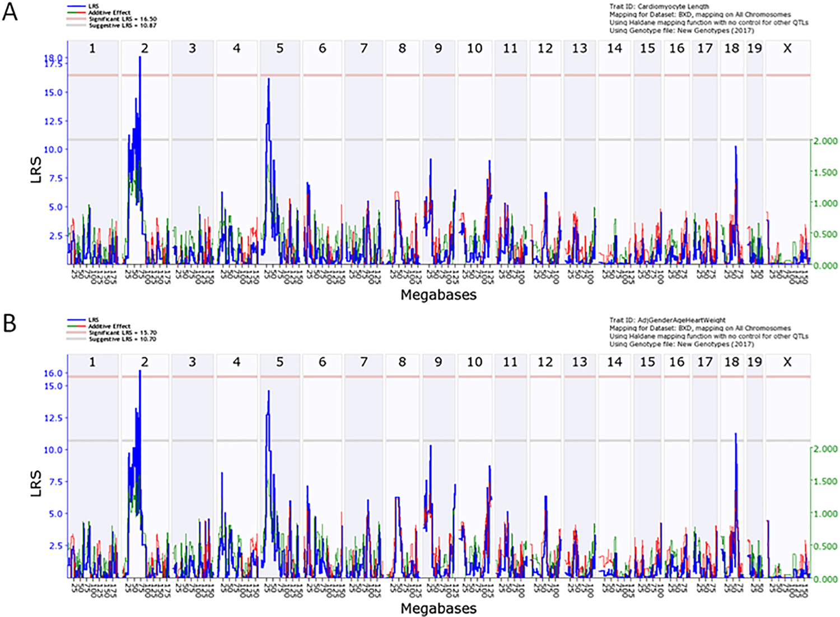Click 'Suggestive LRS = 10.70' legend entry
The image size is (840, 617).
coord(123,340)
